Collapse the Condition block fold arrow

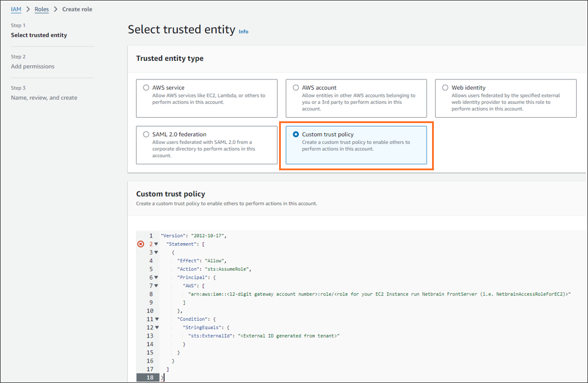[157, 319]
